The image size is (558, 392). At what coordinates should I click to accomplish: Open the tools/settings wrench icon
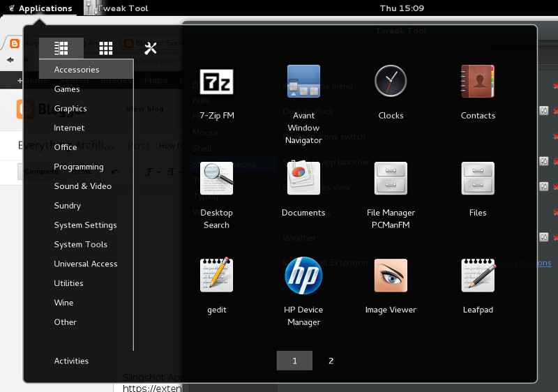pyautogui.click(x=150, y=48)
